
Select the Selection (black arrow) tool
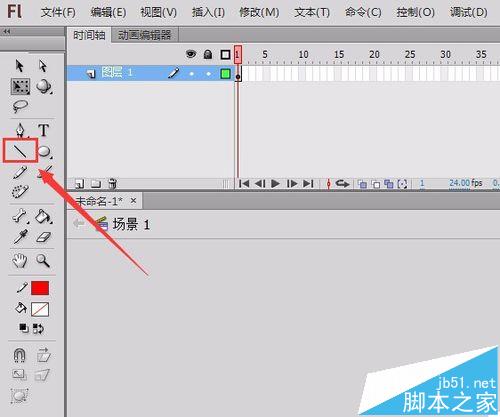pos(20,66)
